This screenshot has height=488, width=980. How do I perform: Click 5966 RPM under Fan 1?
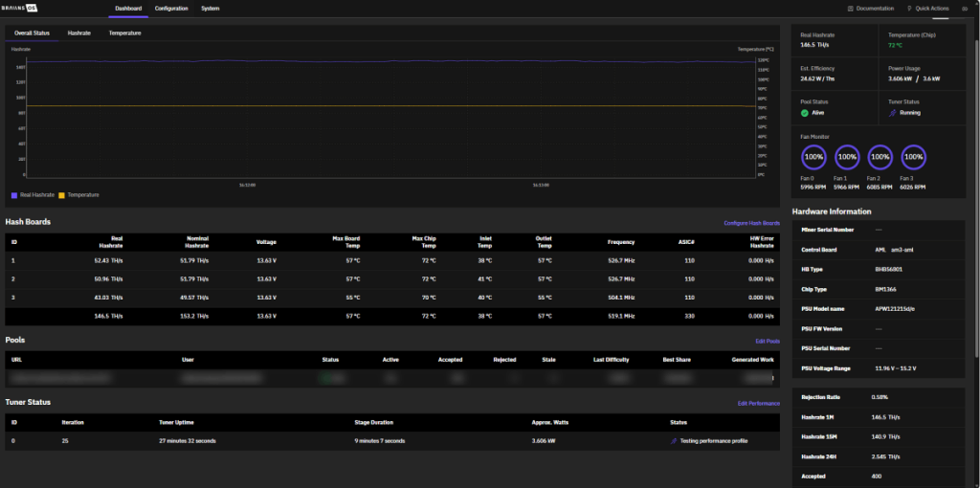(x=846, y=187)
